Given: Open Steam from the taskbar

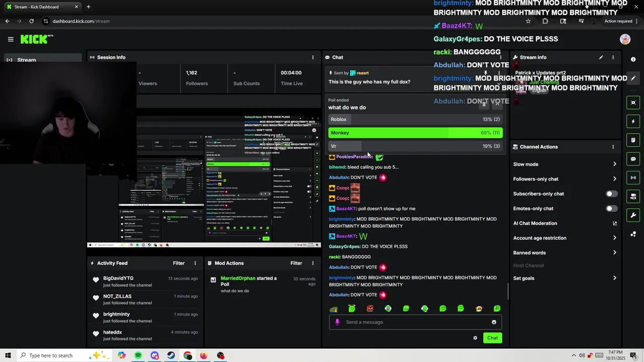Looking at the screenshot, I should pos(171,355).
